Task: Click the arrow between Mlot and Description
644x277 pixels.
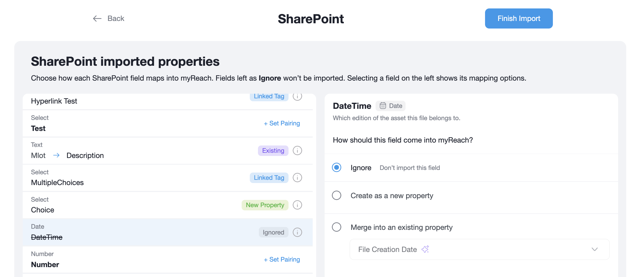Action: tap(56, 155)
